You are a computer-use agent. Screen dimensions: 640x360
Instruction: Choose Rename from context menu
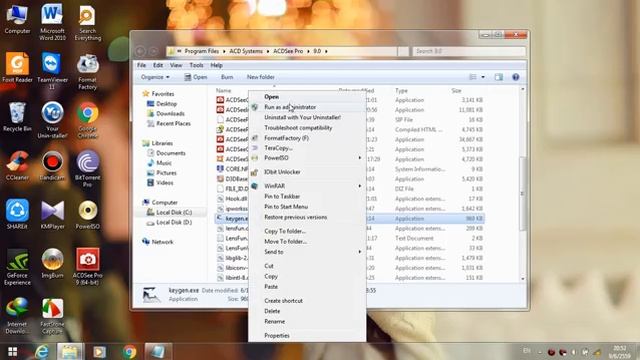pos(307,322)
